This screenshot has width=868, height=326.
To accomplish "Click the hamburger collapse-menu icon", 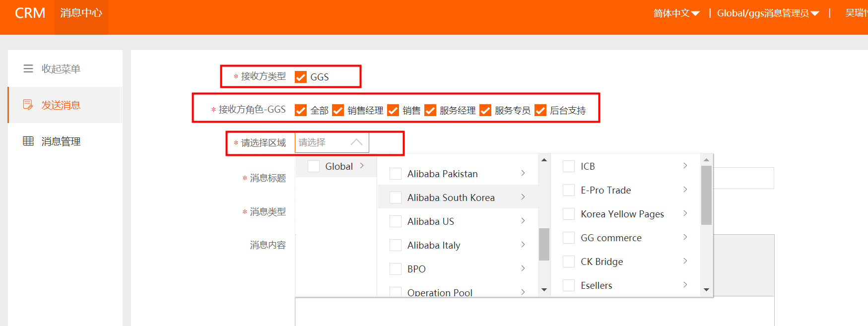I will (x=28, y=68).
